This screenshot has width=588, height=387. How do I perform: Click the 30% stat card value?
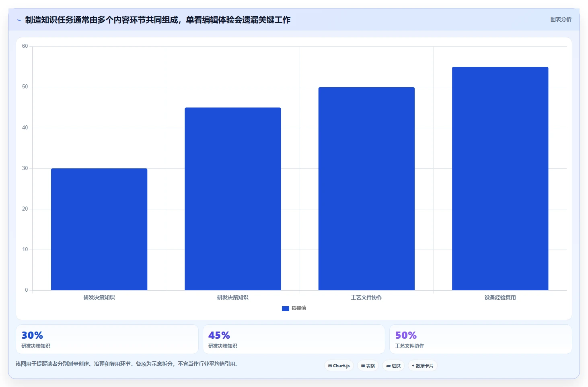[32, 335]
